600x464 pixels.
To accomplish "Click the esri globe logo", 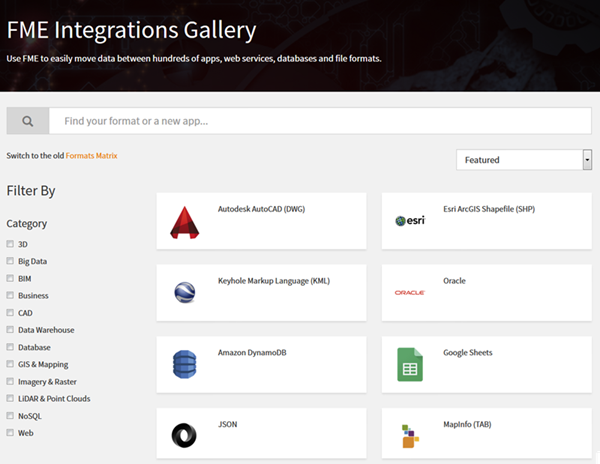I will pyautogui.click(x=410, y=221).
